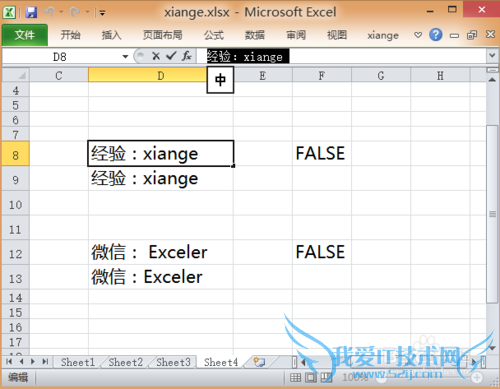Image resolution: width=500 pixels, height=389 pixels.
Task: Select column E header
Action: (x=263, y=75)
